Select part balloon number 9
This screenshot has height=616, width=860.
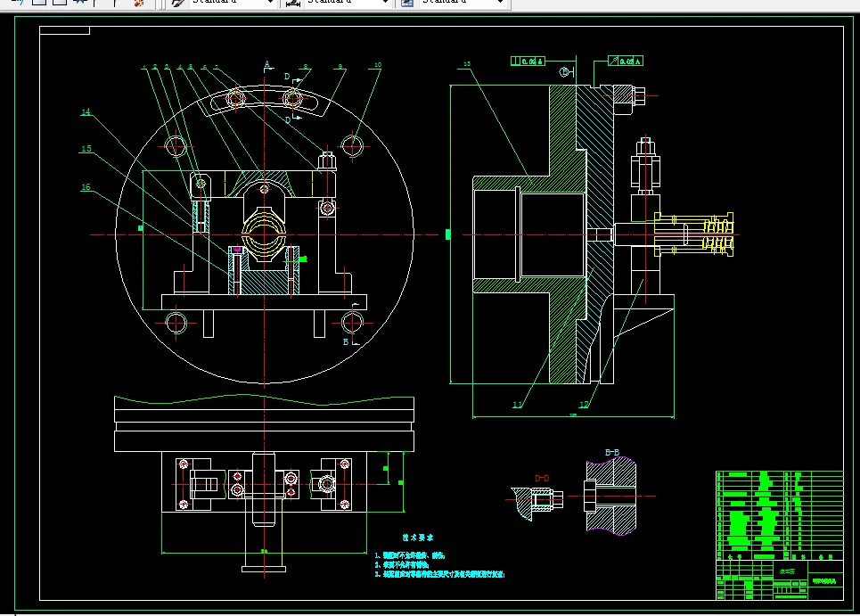[340, 66]
